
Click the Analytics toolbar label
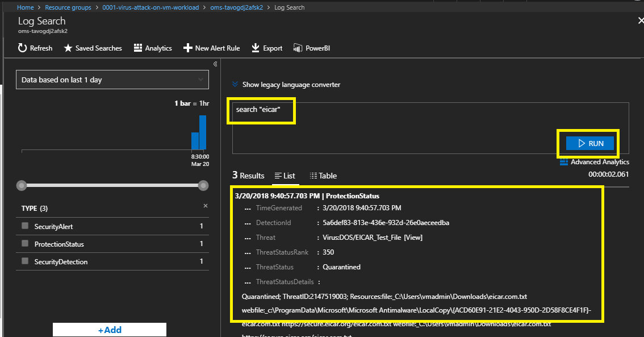click(158, 48)
